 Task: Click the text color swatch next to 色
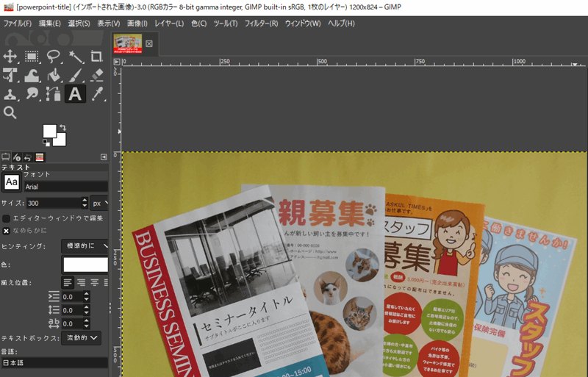(85, 265)
